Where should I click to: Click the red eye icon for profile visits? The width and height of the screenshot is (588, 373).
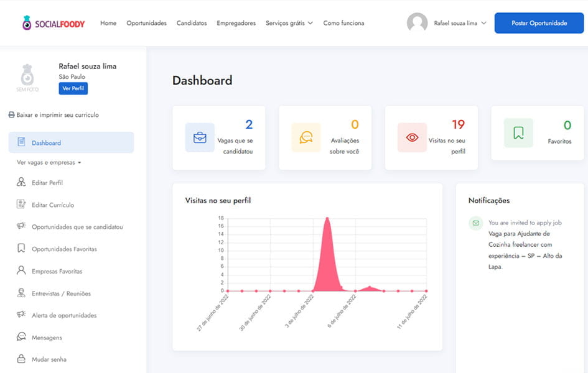pos(412,137)
